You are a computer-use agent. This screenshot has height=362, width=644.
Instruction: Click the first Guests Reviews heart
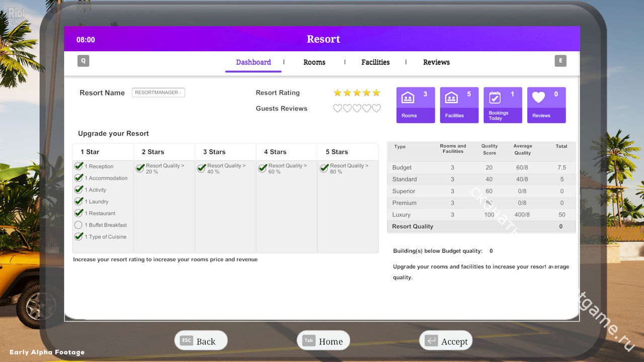click(338, 109)
